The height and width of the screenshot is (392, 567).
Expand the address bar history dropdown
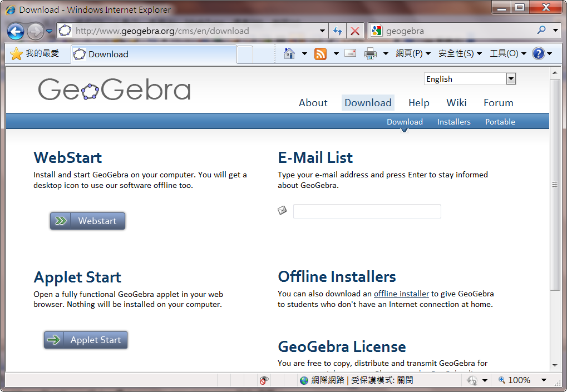pyautogui.click(x=322, y=31)
